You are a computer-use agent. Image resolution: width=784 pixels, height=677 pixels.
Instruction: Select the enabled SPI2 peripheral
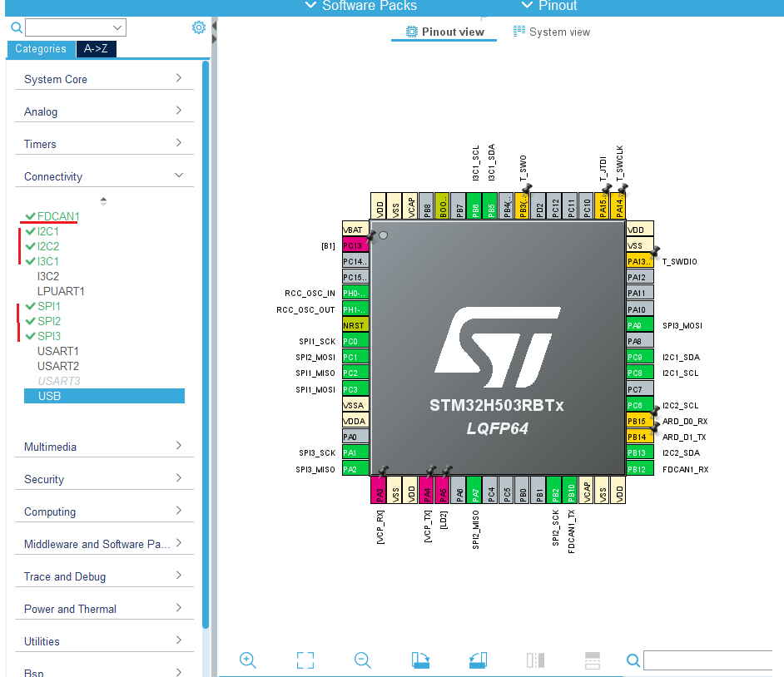click(x=43, y=321)
